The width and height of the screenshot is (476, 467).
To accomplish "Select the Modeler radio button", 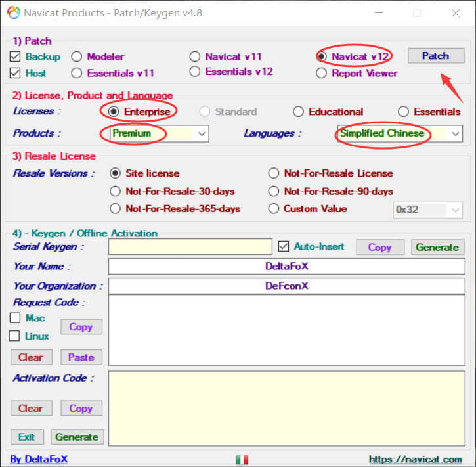I will pos(77,56).
